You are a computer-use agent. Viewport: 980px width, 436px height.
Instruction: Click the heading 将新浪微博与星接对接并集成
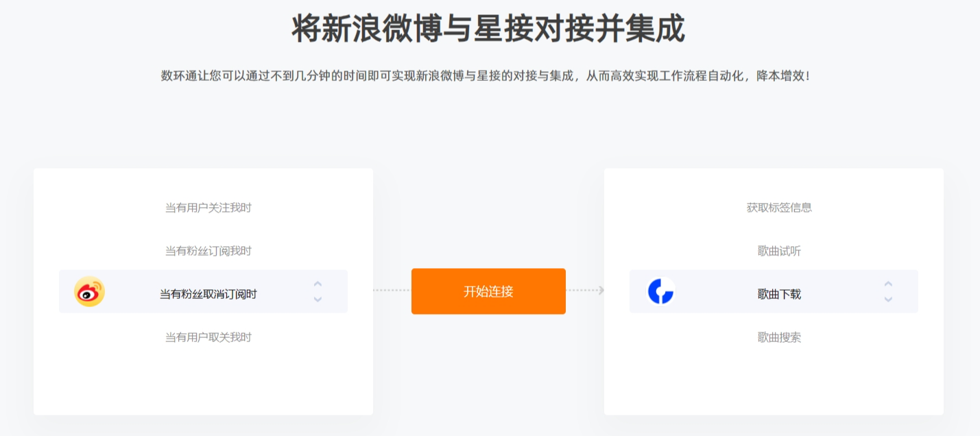click(x=488, y=29)
